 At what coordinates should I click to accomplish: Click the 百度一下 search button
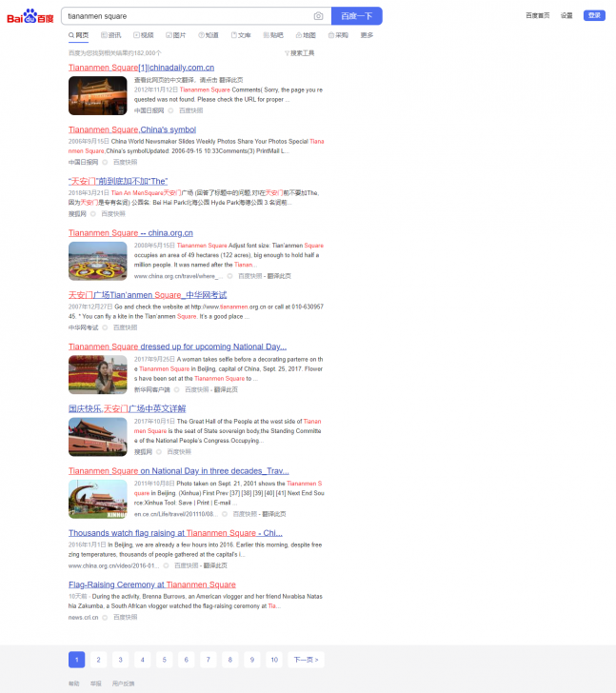(x=357, y=16)
